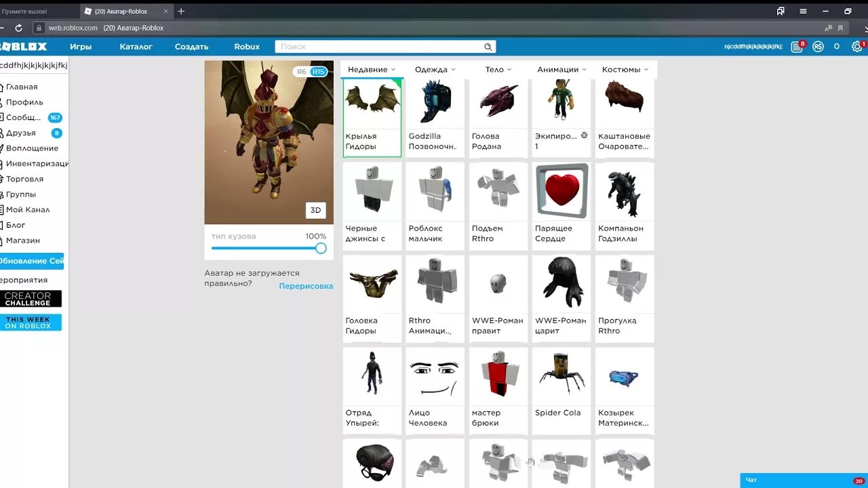Screen dimensions: 868x488
Task: Open Создать in top navigation
Action: pos(192,47)
